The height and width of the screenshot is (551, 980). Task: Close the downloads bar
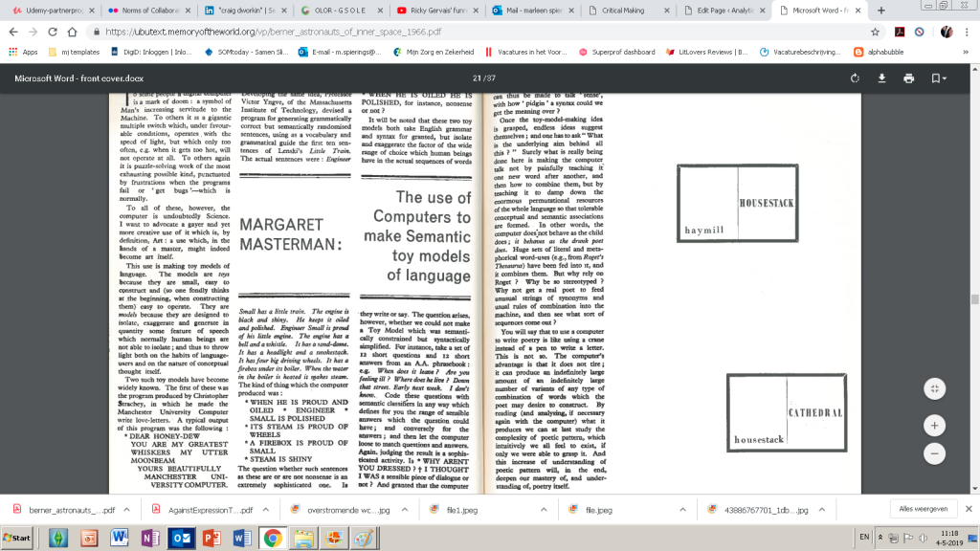(x=969, y=509)
